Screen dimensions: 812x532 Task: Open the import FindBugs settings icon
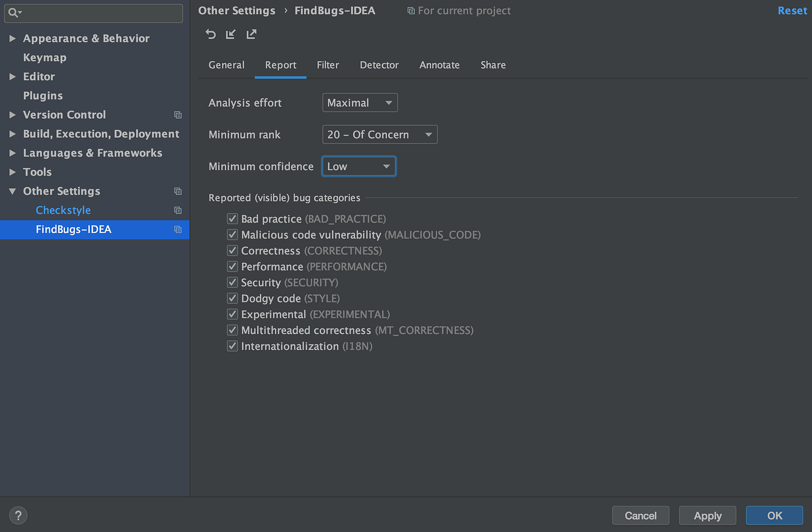231,34
